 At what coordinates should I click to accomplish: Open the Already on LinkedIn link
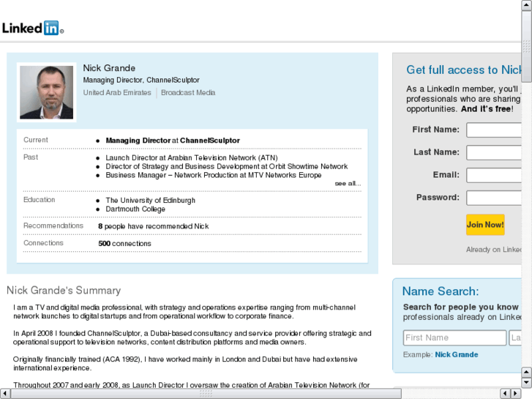[494, 250]
